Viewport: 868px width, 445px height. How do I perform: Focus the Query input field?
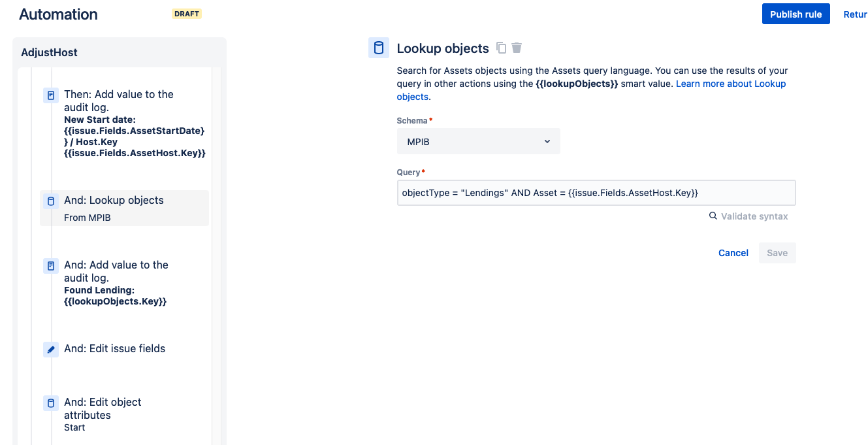click(596, 193)
